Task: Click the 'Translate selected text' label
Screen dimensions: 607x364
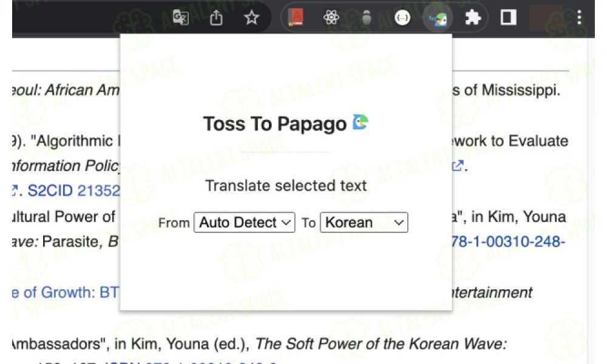Action: tap(286, 186)
